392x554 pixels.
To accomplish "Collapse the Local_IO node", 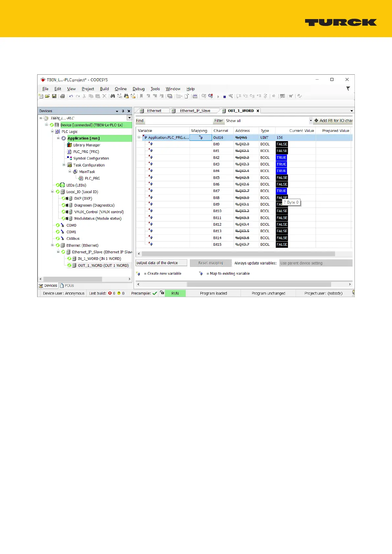I will 52,191.
